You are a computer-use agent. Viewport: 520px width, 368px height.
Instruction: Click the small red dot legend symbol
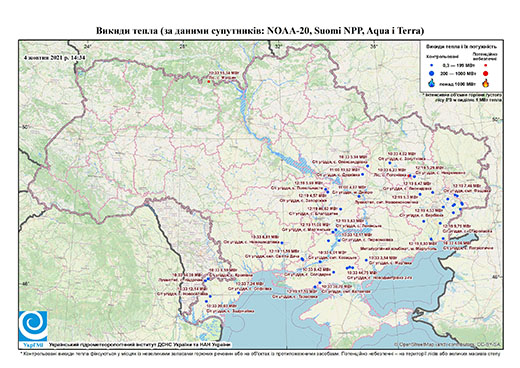click(x=485, y=66)
